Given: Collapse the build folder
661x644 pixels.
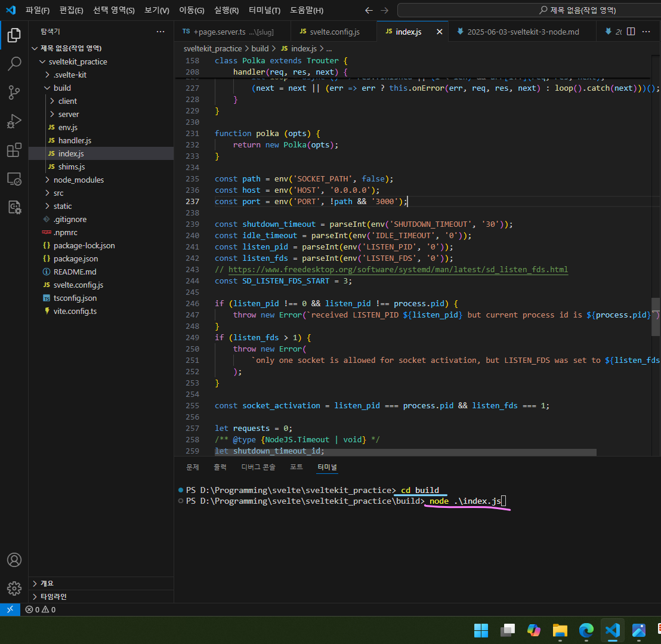Looking at the screenshot, I should pos(61,88).
